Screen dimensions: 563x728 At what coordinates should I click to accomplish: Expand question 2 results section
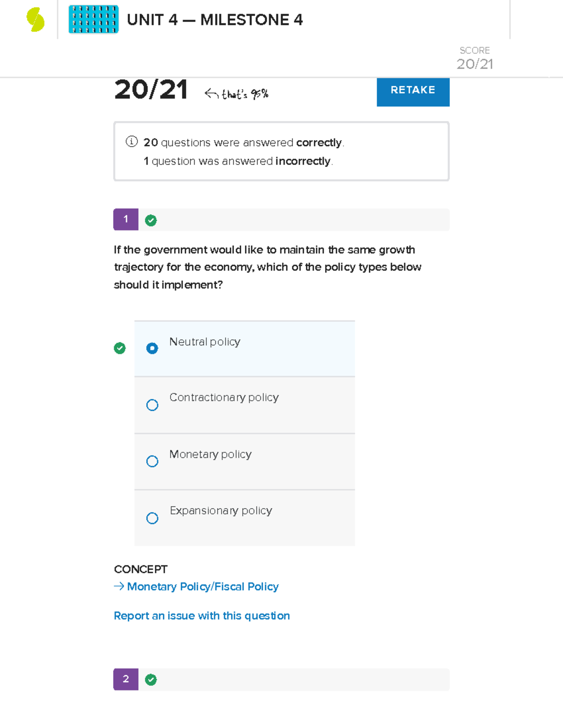[281, 679]
